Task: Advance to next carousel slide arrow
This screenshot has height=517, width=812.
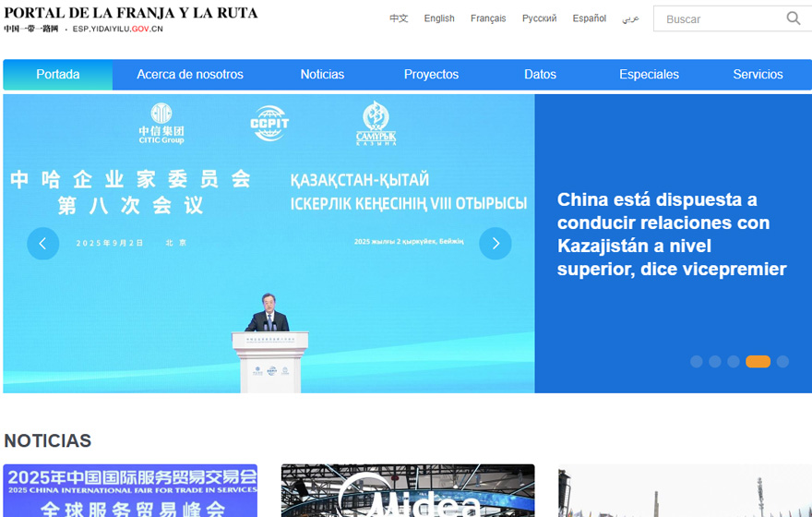Action: pos(496,244)
